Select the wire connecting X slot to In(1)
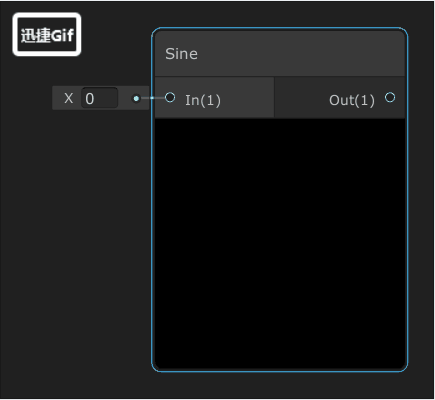Viewport: 435px width, 400px height. pyautogui.click(x=152, y=98)
